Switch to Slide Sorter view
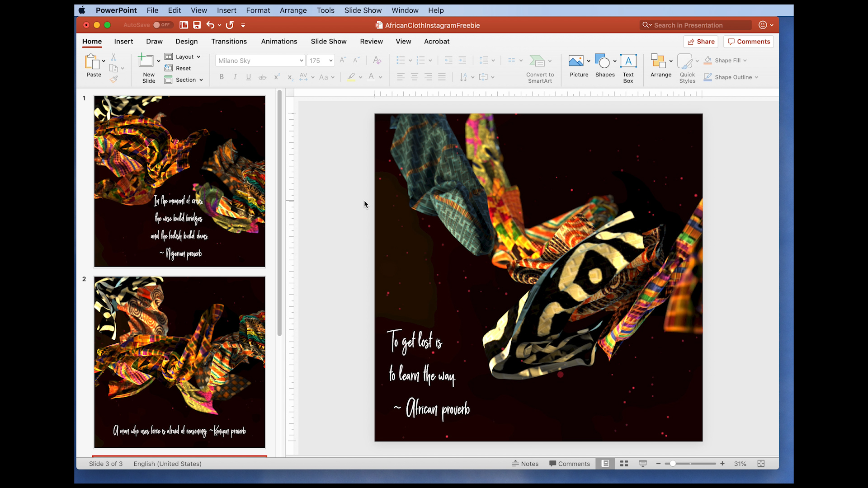This screenshot has width=868, height=488. tap(623, 463)
